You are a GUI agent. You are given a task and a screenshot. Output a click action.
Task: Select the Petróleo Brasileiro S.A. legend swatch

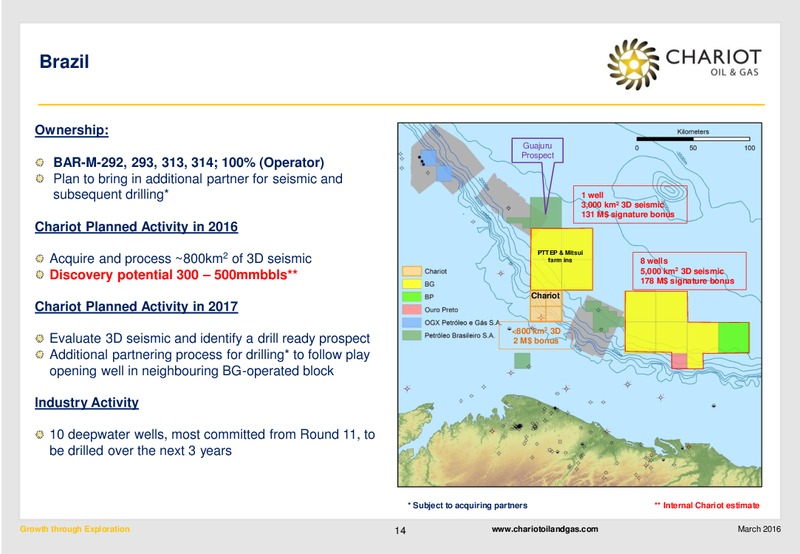click(412, 335)
